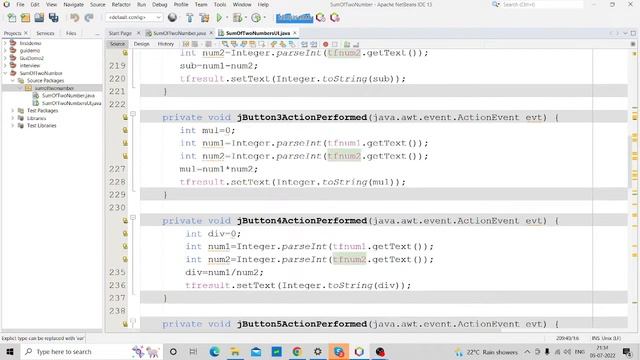Expand the guidemo project node
This screenshot has height=360, width=640.
pos(5,51)
